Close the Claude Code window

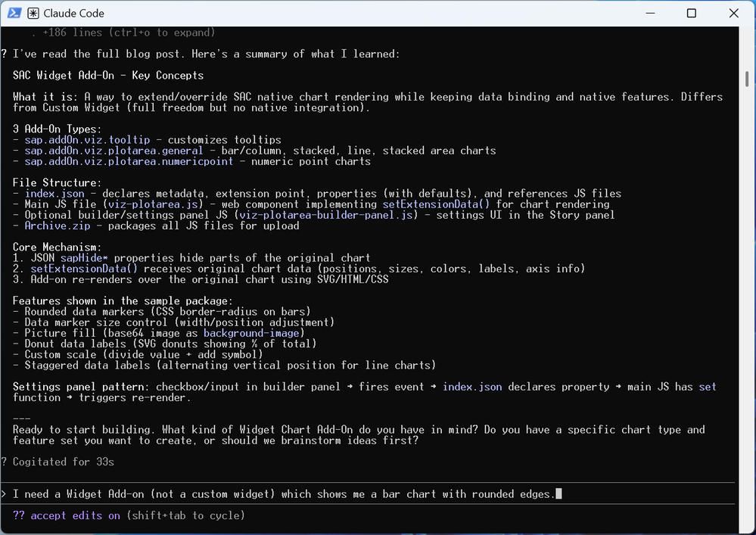click(733, 13)
